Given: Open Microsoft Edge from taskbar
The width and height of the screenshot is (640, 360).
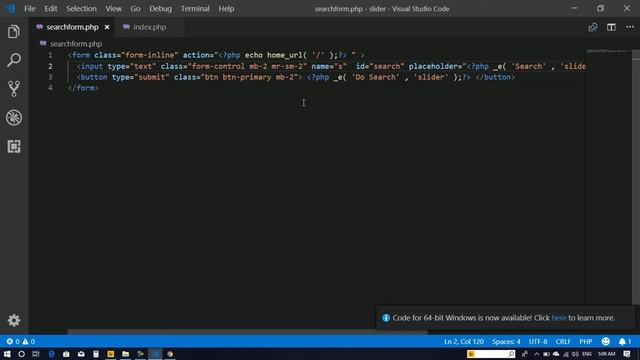Looking at the screenshot, I should click(x=51, y=354).
